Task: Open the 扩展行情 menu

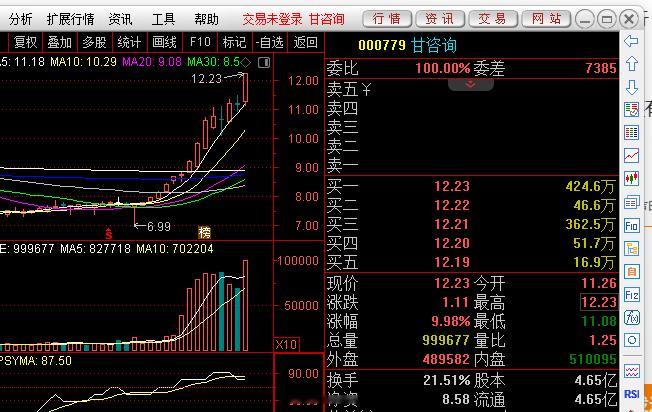Action: pos(70,19)
